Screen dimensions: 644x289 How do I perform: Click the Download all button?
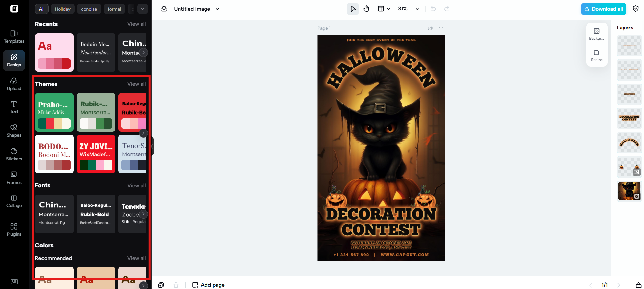click(604, 9)
